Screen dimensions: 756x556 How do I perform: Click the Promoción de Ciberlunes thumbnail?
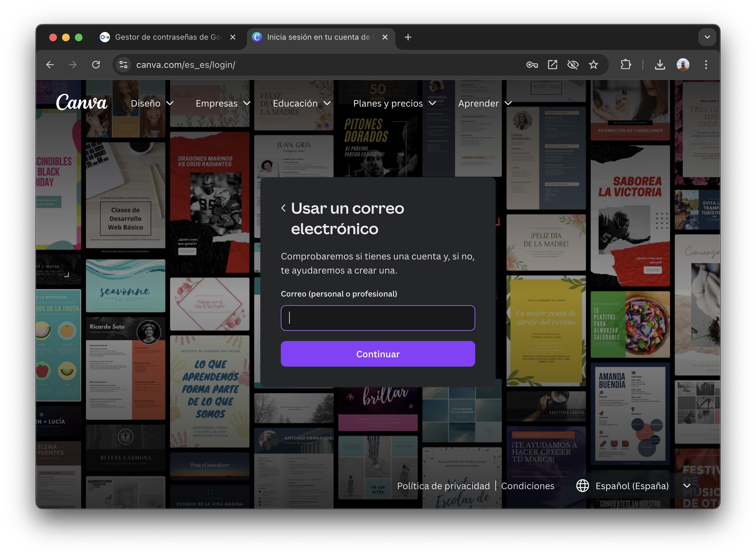(x=630, y=110)
